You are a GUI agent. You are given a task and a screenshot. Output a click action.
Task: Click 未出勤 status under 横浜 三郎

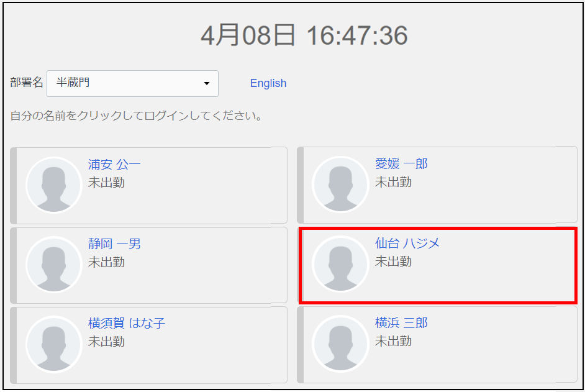[x=393, y=341]
